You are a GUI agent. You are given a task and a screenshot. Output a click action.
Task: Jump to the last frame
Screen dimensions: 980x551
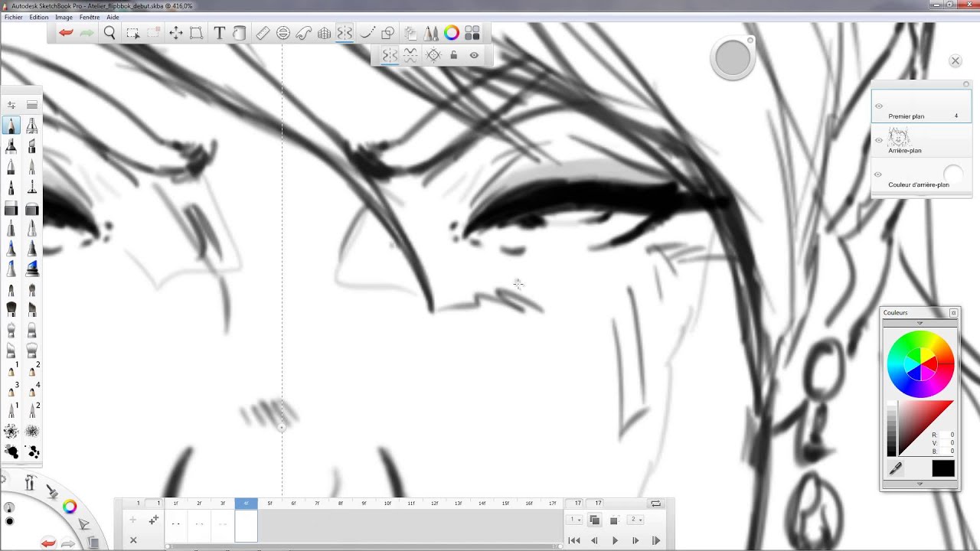[x=656, y=541]
